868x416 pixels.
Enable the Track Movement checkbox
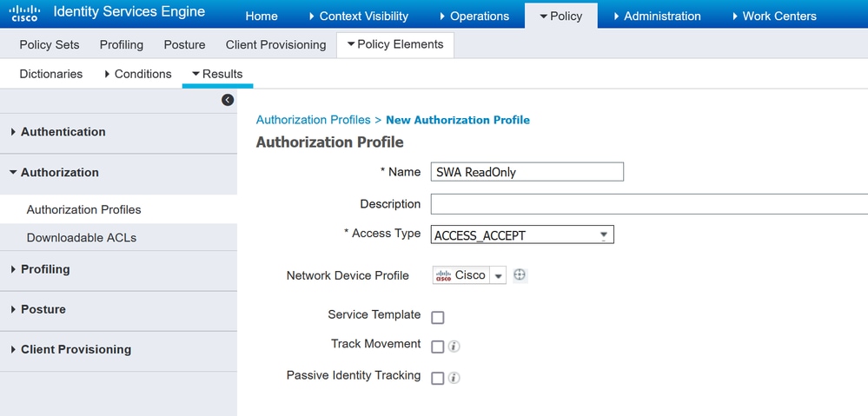click(x=437, y=347)
